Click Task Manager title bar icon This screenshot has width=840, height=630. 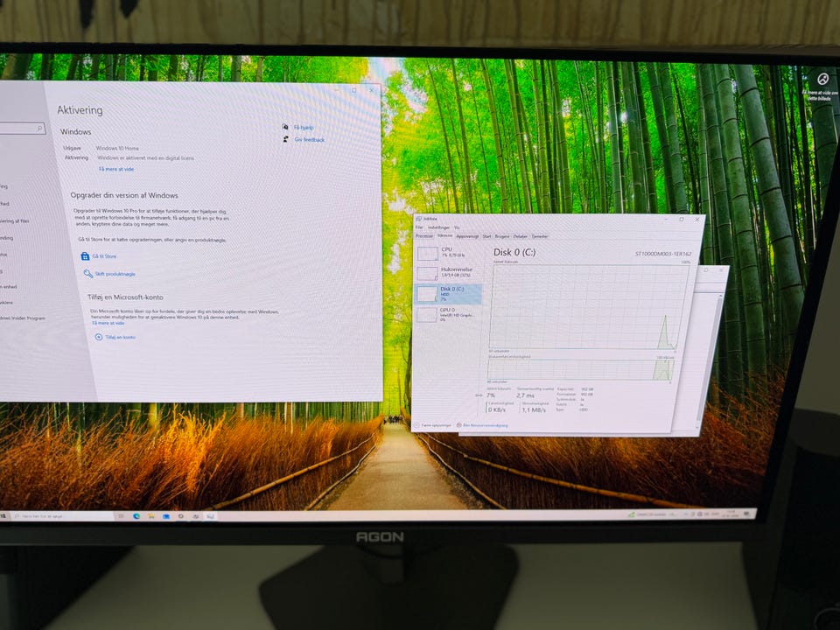pos(419,219)
